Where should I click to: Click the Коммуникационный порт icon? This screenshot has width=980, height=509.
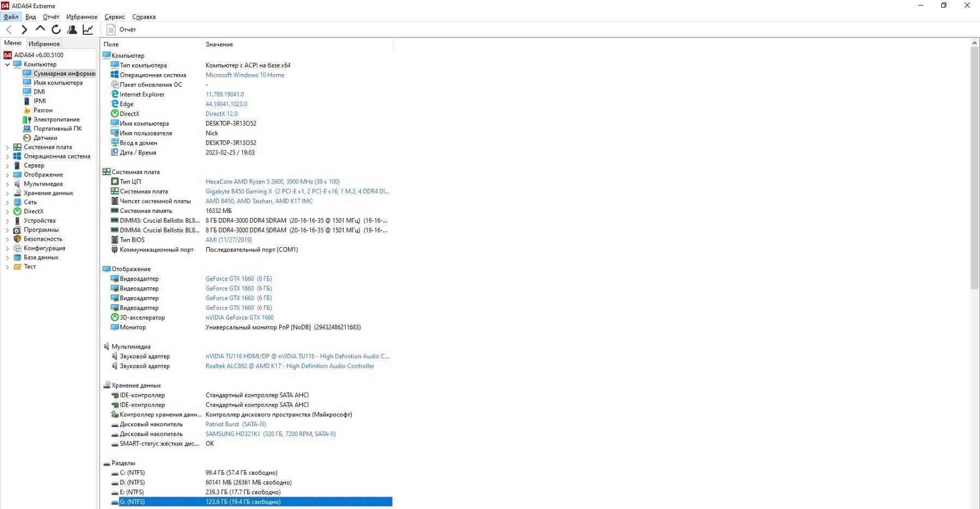tap(115, 249)
